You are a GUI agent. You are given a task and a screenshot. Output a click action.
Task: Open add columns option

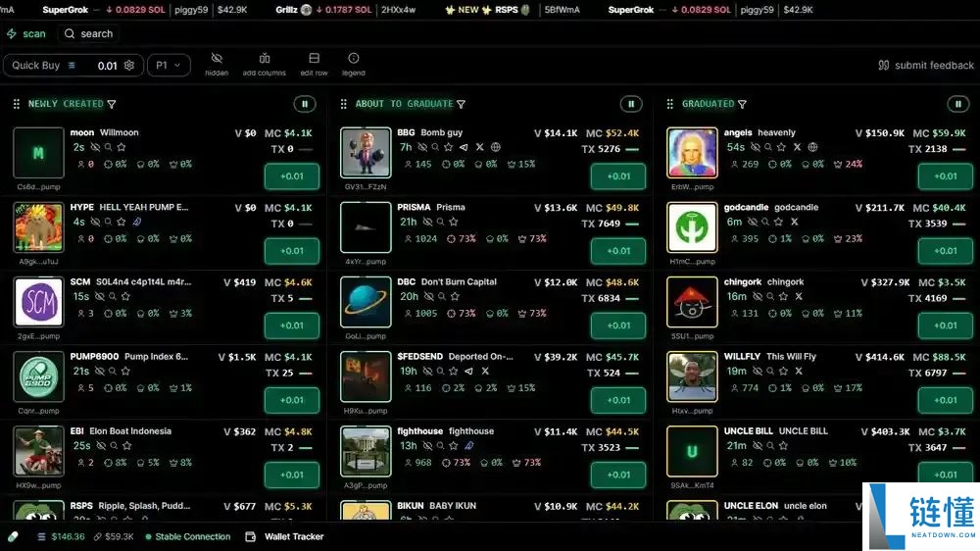tap(265, 65)
